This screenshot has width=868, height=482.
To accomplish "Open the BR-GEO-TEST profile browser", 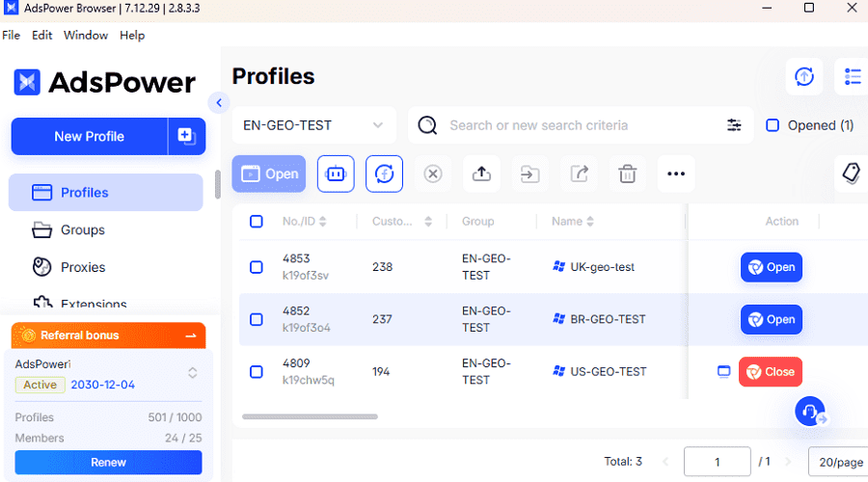I will (772, 319).
